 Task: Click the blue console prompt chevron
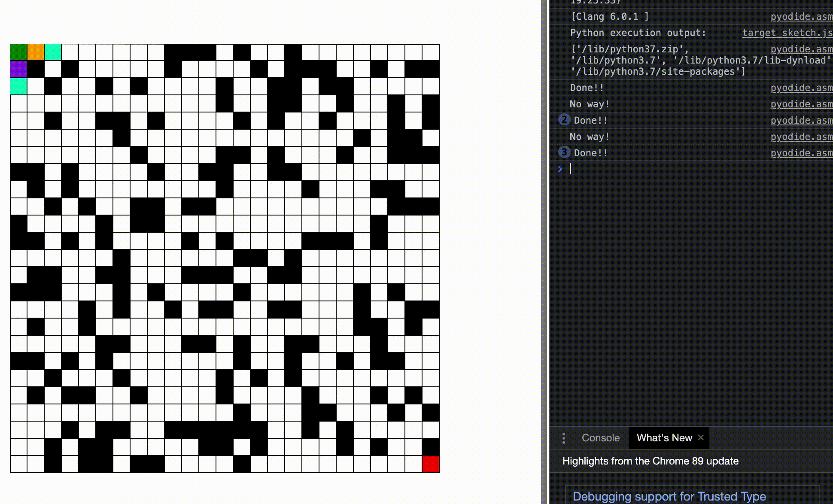(560, 169)
